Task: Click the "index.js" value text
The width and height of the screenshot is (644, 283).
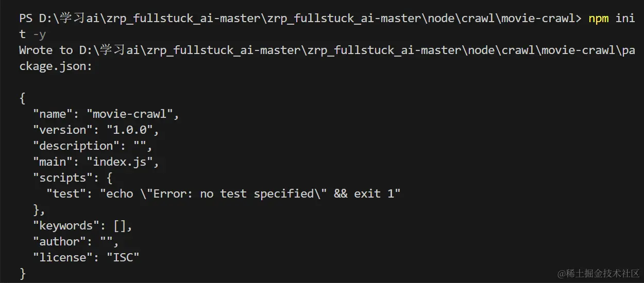Action: coord(123,162)
